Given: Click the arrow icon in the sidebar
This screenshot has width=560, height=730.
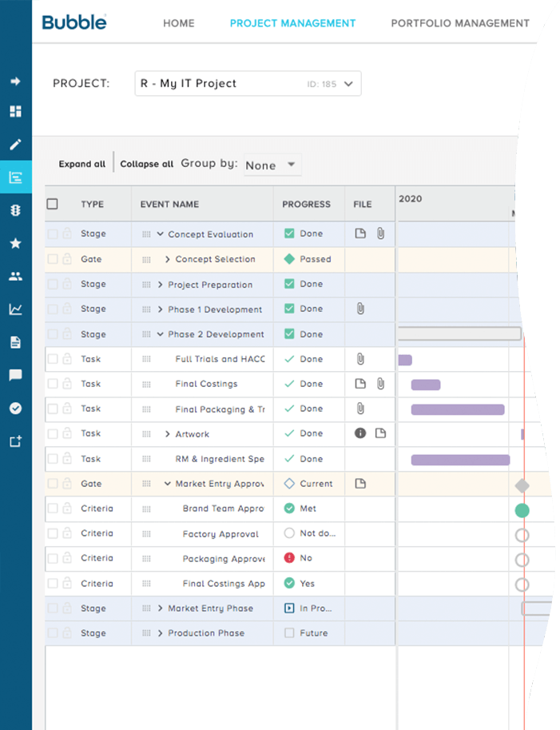Looking at the screenshot, I should pos(15,82).
